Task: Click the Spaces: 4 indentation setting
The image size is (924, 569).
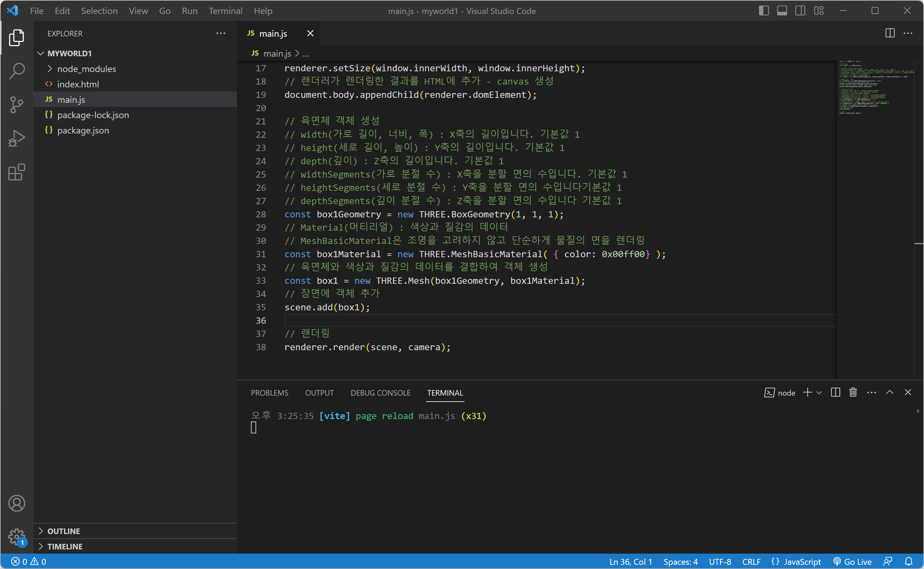Action: click(x=680, y=561)
